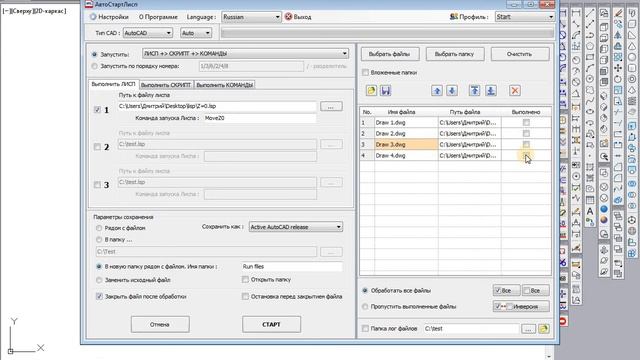Viewport: 640px width, 360px height.
Task: Toggle the Вложенные папки checkbox
Action: pos(365,72)
